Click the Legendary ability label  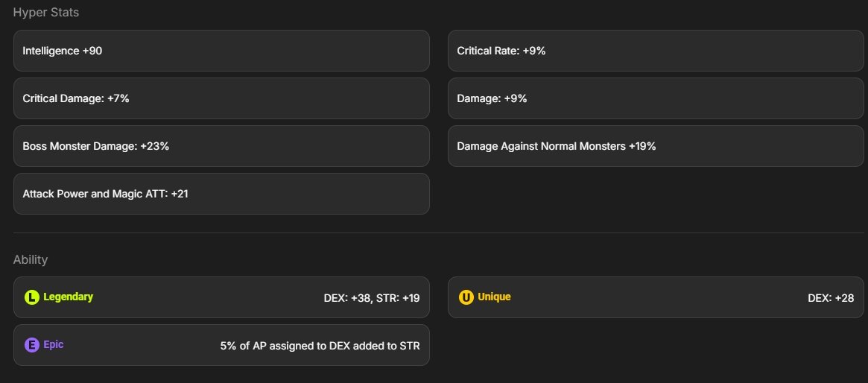click(x=68, y=297)
